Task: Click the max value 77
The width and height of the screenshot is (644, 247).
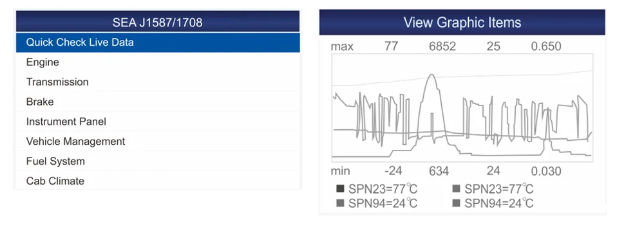Action: (392, 46)
